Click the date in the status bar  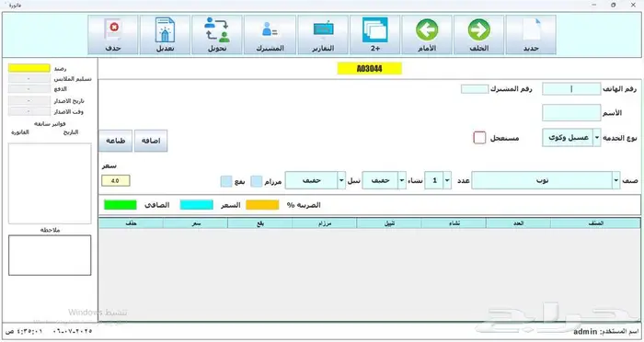click(73, 331)
